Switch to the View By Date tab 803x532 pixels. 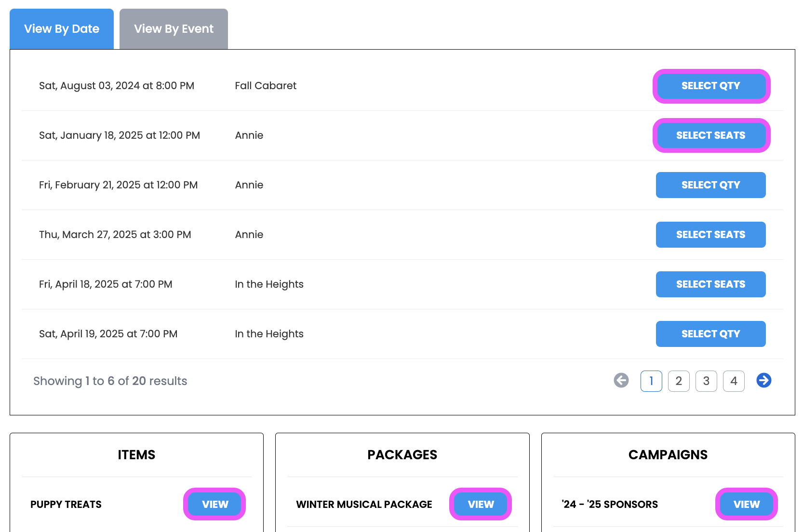[x=62, y=29]
